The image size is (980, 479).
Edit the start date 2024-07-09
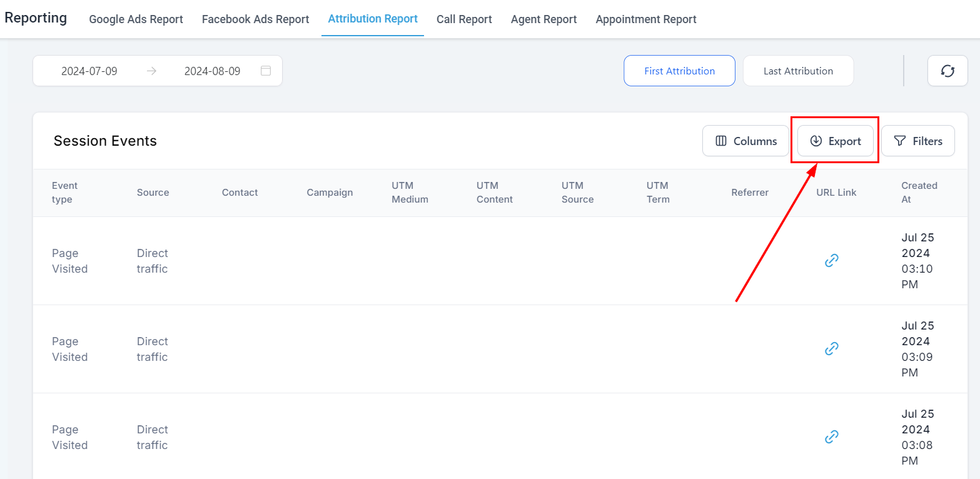[x=89, y=71]
